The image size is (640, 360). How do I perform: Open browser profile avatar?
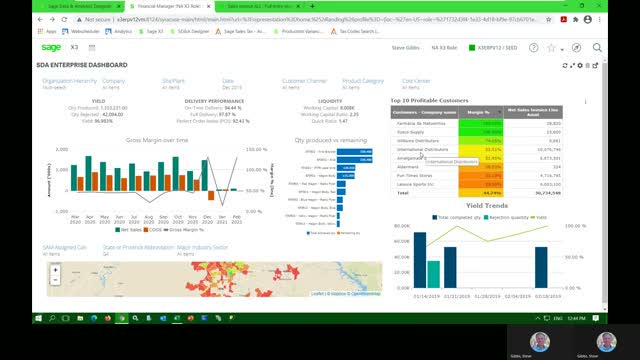(588, 19)
